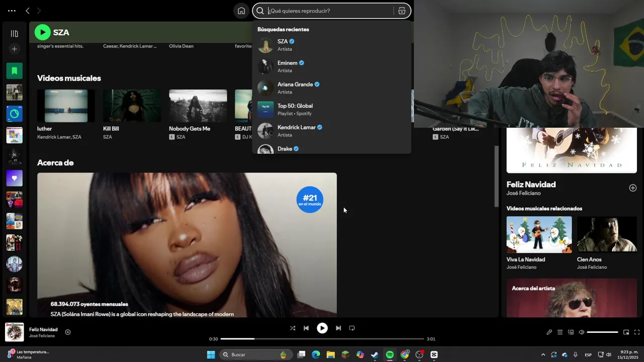
Task: Click the Feliz Navidad album cover in player bar
Action: tap(15, 332)
